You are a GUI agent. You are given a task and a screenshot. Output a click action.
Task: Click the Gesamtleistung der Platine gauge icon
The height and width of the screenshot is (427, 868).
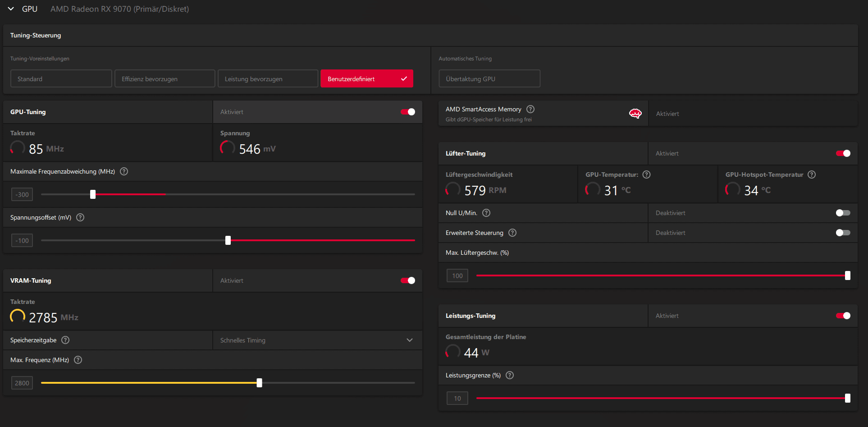coord(453,351)
